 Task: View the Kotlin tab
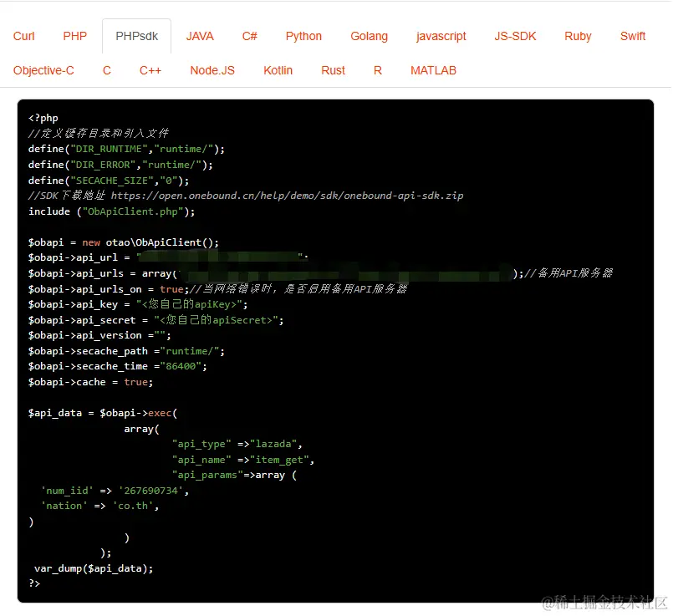pyautogui.click(x=278, y=70)
